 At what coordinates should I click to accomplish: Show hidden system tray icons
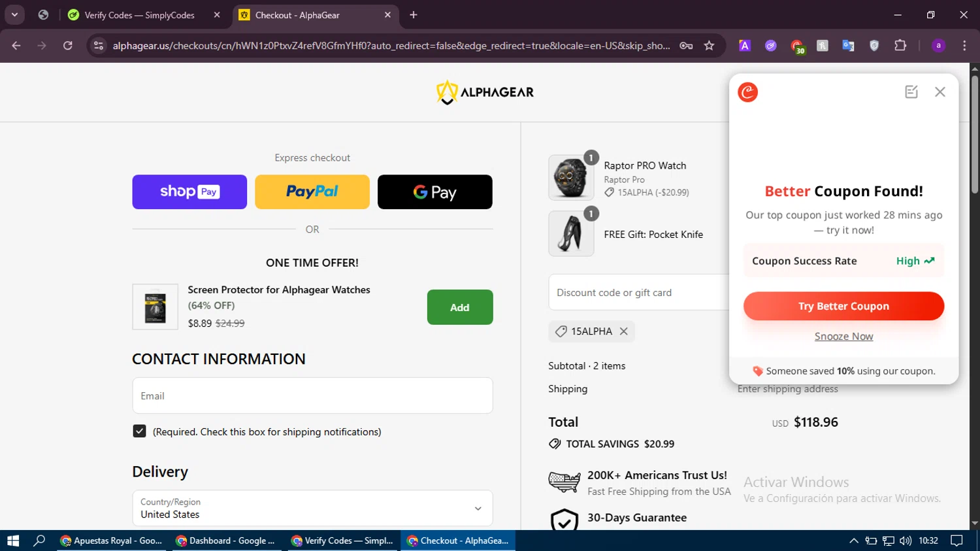coord(853,541)
